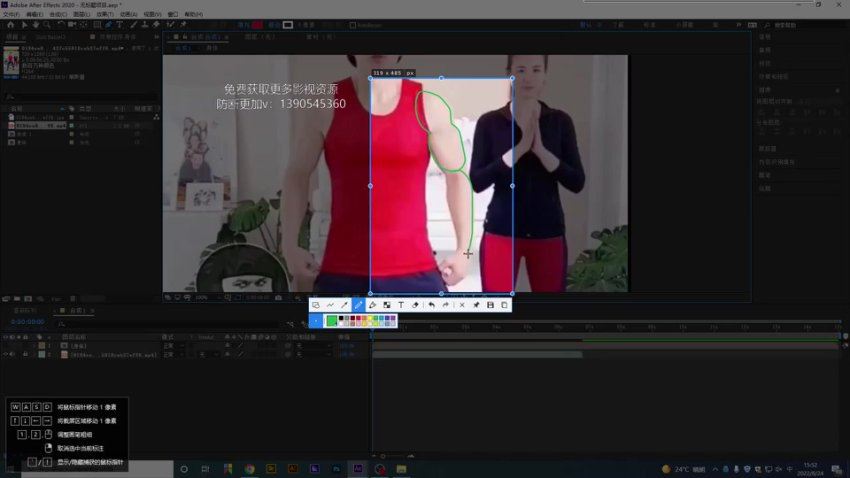This screenshot has width=850, height=478.
Task: Open the Windows Start button
Action: tap(10, 469)
